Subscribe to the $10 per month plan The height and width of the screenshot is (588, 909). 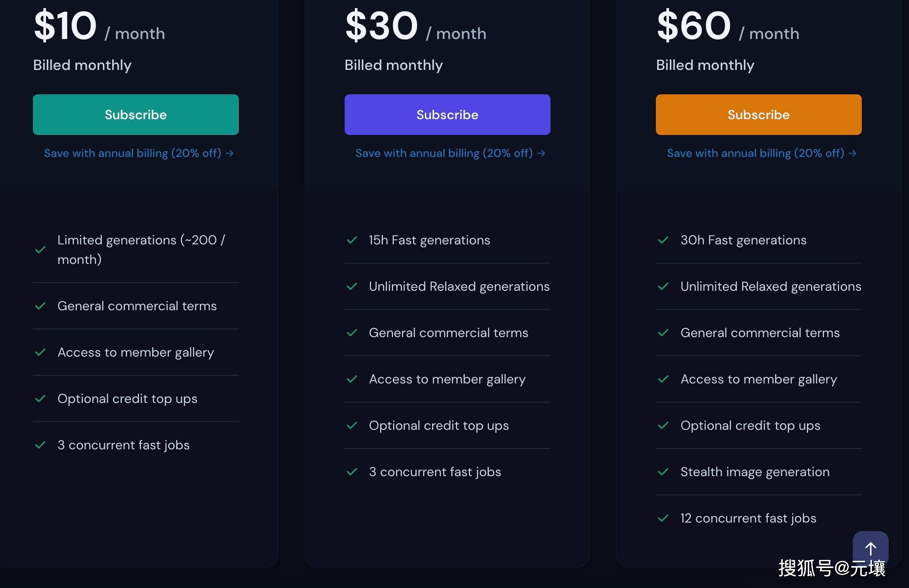point(135,115)
